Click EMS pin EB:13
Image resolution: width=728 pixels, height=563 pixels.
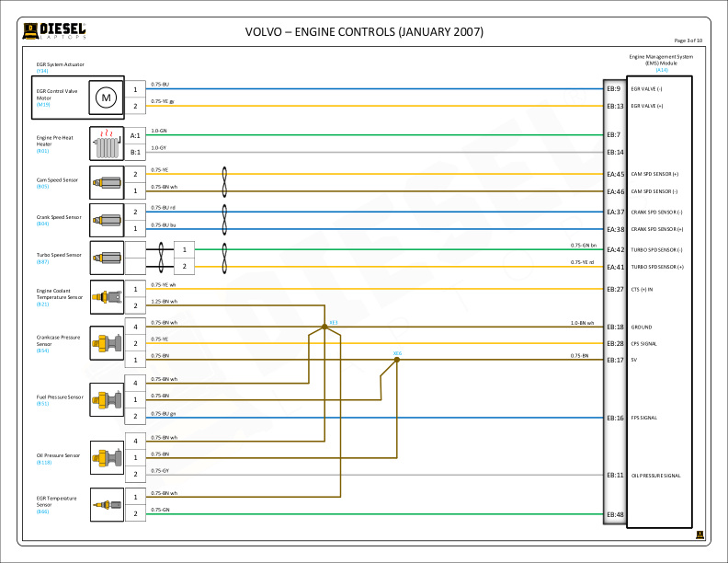tap(615, 106)
